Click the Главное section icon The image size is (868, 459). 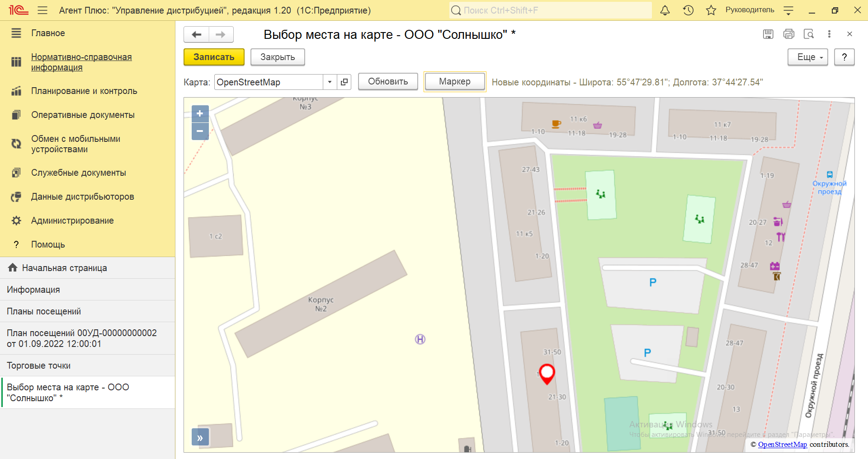[16, 33]
